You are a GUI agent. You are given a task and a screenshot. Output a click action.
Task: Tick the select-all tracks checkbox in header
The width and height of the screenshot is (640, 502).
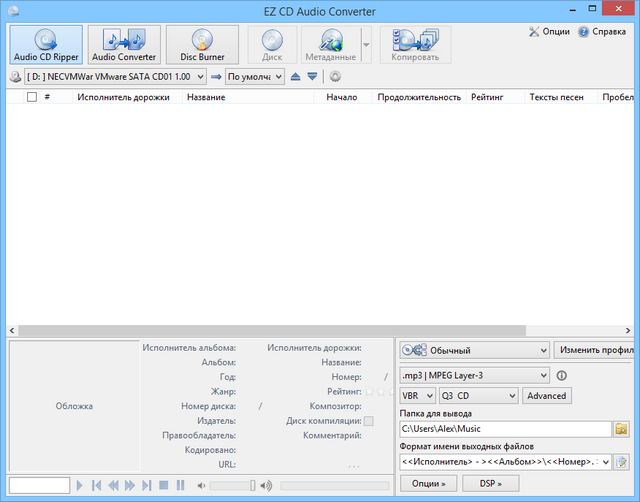click(32, 97)
